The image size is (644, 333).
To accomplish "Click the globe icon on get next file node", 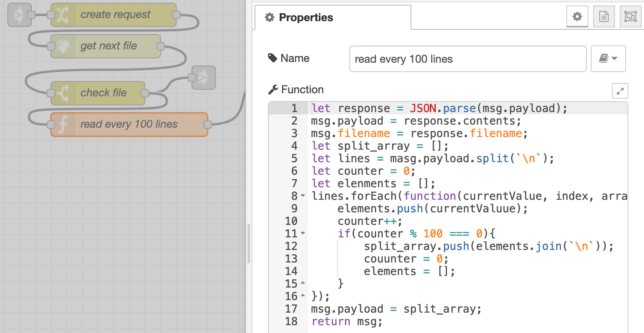I will click(63, 46).
